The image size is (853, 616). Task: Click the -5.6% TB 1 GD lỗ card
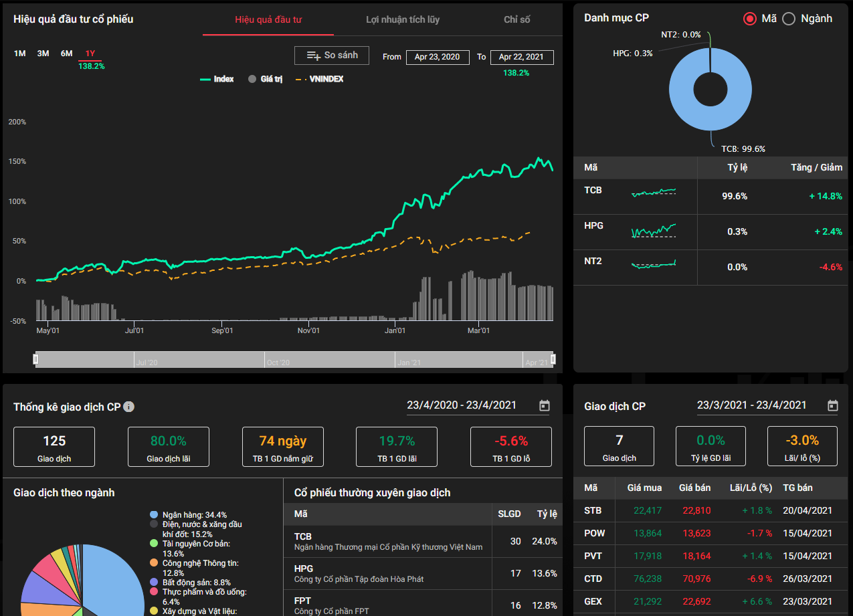pyautogui.click(x=511, y=447)
